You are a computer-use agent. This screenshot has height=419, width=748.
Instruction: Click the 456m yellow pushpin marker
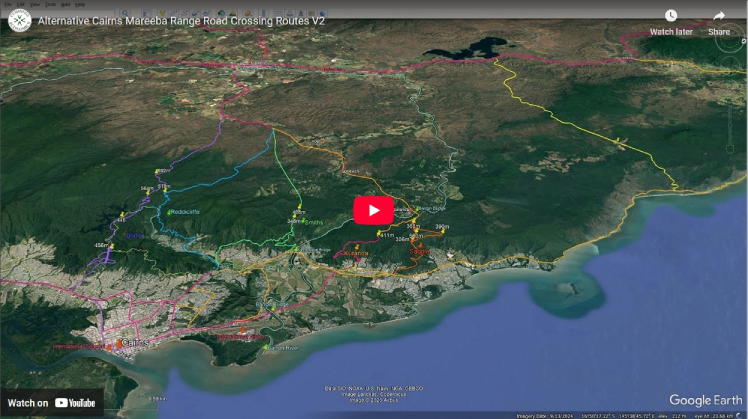(112, 245)
